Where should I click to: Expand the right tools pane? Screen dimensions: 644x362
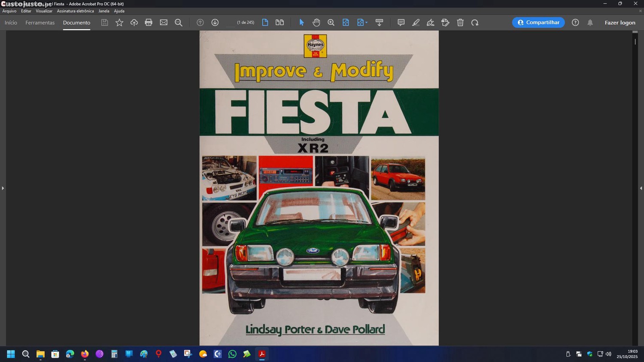[x=641, y=188]
